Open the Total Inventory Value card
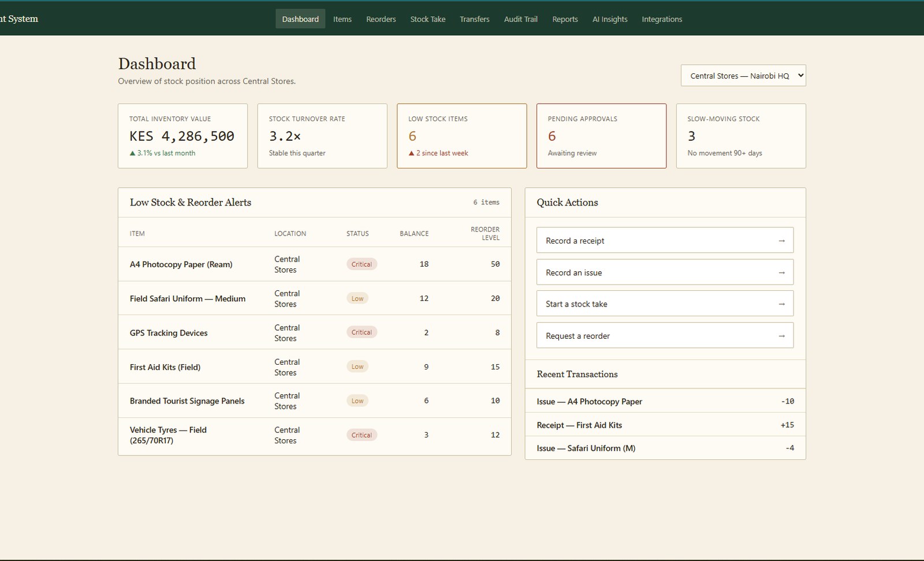Viewport: 924px width, 561px height. pos(182,136)
